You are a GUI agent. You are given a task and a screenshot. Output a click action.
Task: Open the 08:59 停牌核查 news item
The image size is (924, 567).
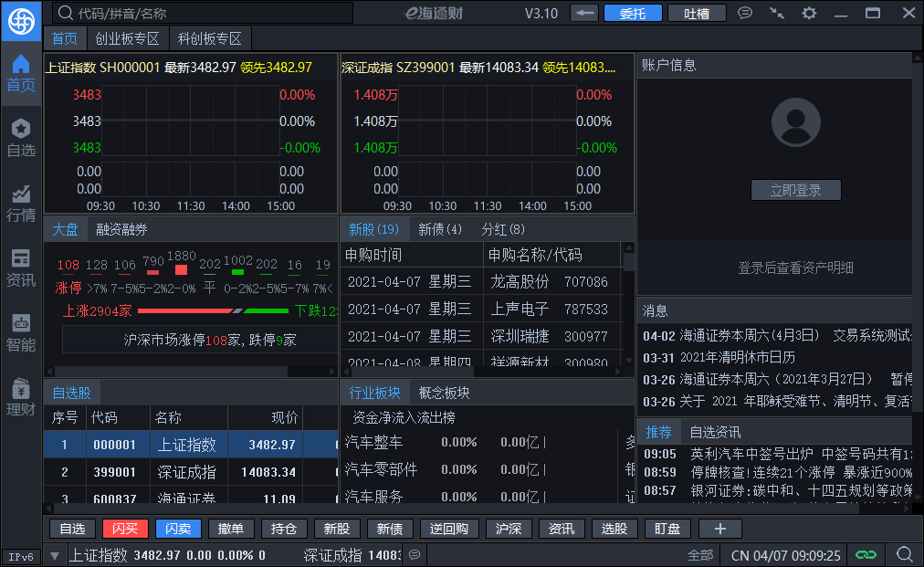coord(778,473)
